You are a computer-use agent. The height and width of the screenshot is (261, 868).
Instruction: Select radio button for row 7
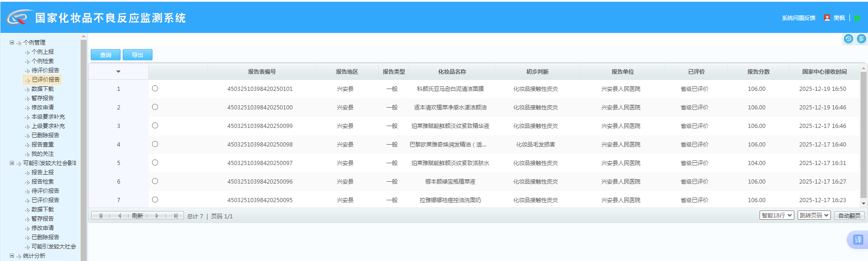pyautogui.click(x=155, y=200)
